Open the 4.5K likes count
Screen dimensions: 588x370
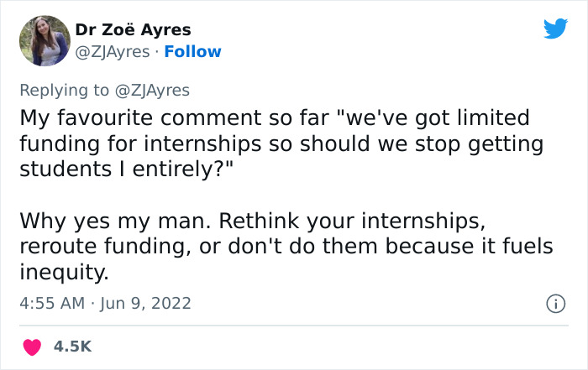pos(73,346)
